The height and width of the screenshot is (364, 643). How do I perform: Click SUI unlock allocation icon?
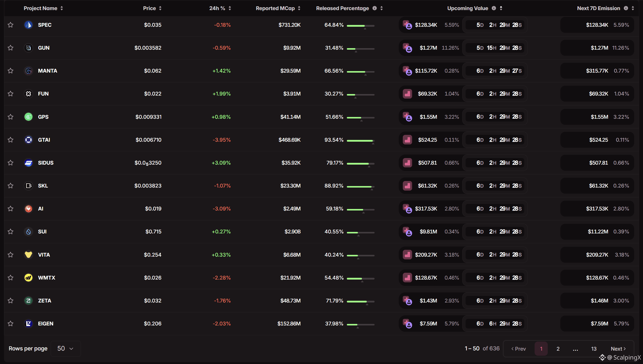(x=407, y=232)
